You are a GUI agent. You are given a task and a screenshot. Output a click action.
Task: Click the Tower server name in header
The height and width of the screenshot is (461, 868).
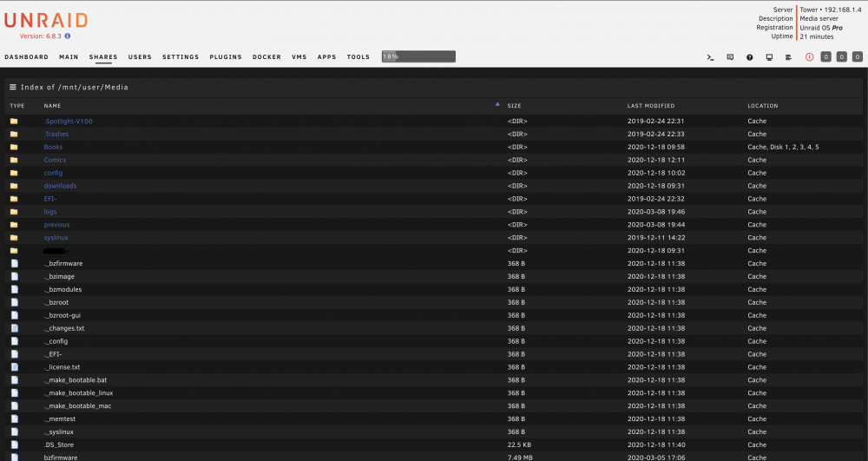(x=809, y=10)
